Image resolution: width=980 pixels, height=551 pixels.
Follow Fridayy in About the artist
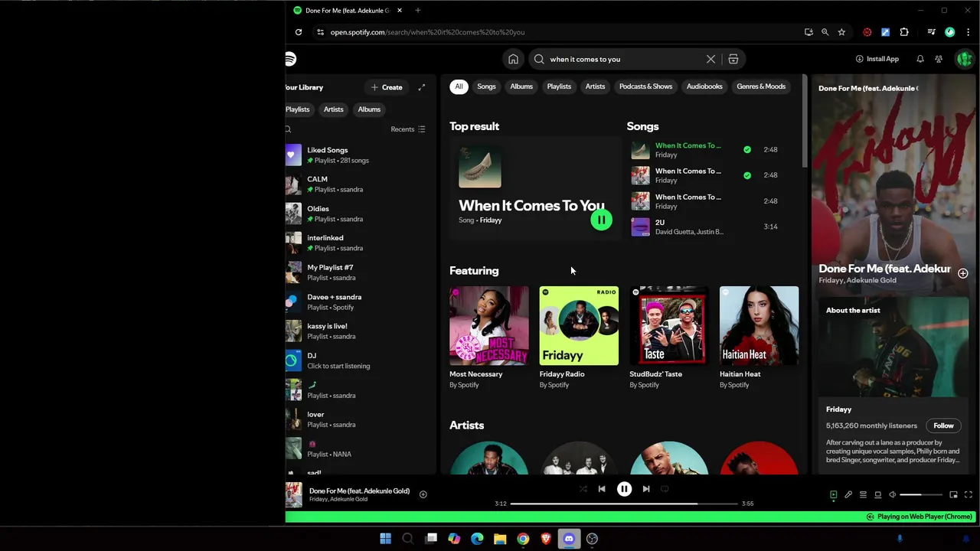(943, 425)
